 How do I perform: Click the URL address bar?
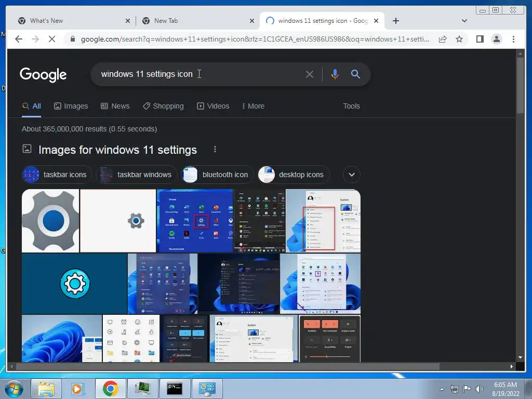tap(255, 39)
